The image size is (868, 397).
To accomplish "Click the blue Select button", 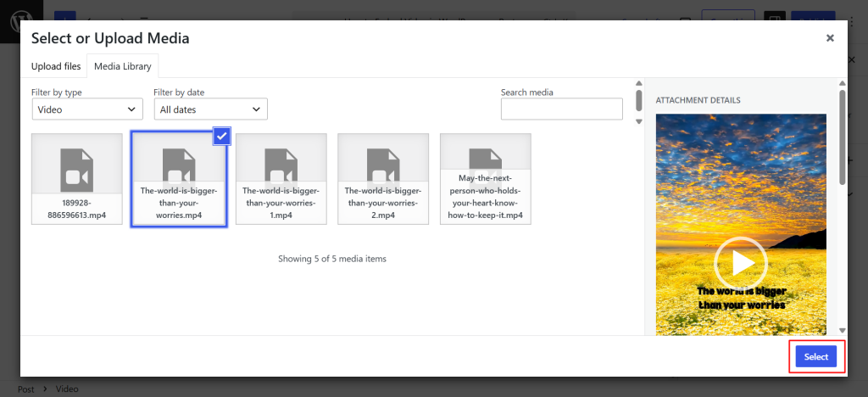I will click(x=816, y=356).
